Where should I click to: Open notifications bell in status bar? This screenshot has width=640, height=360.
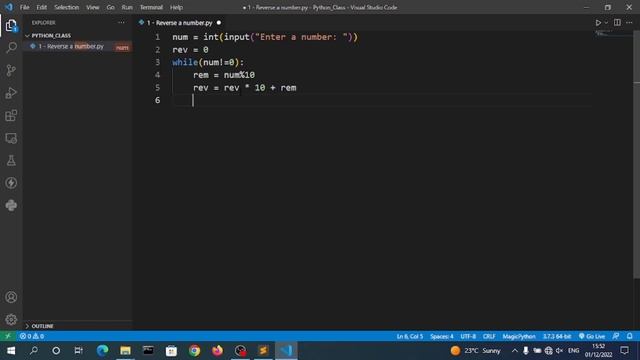point(630,336)
